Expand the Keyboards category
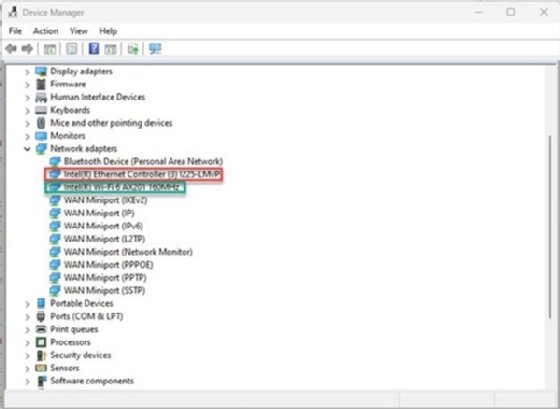Screen dimensions: 560x409 28,111
